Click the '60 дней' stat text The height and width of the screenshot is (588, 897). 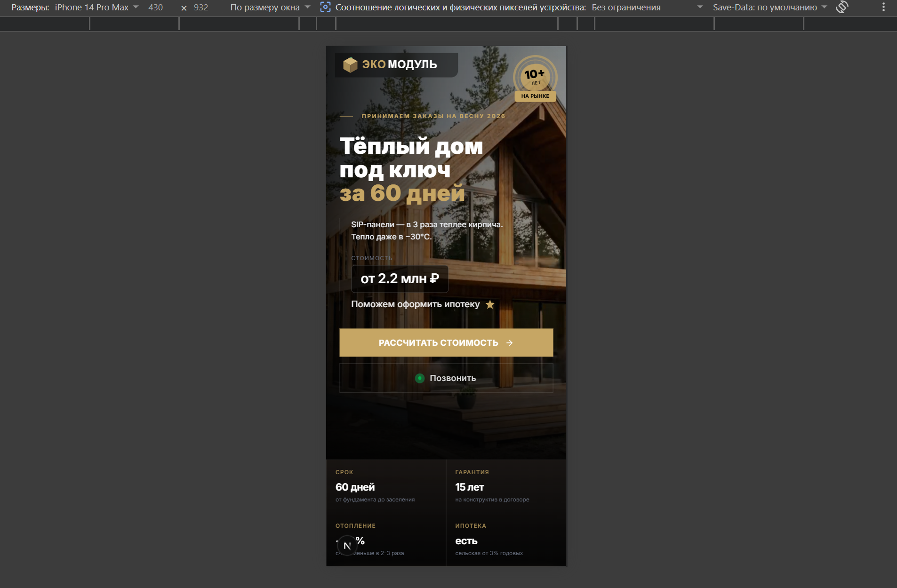[355, 487]
